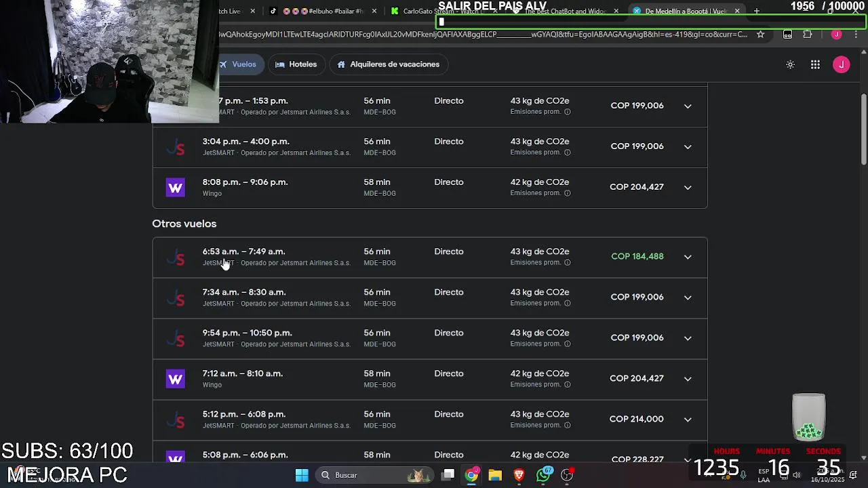Click 7:12 a.m. – 8:10 a.m. flight time
The image size is (868, 488).
click(243, 373)
